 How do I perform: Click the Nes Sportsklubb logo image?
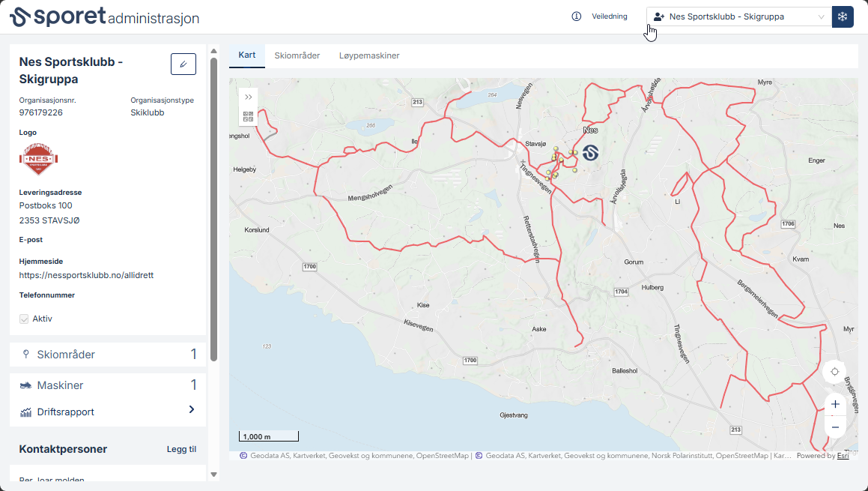tap(39, 159)
